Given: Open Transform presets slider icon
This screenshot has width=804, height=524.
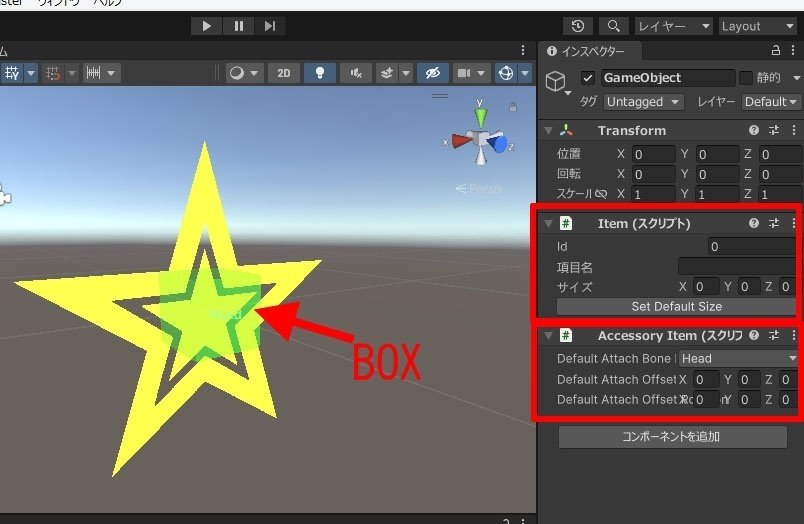Looking at the screenshot, I should point(774,130).
